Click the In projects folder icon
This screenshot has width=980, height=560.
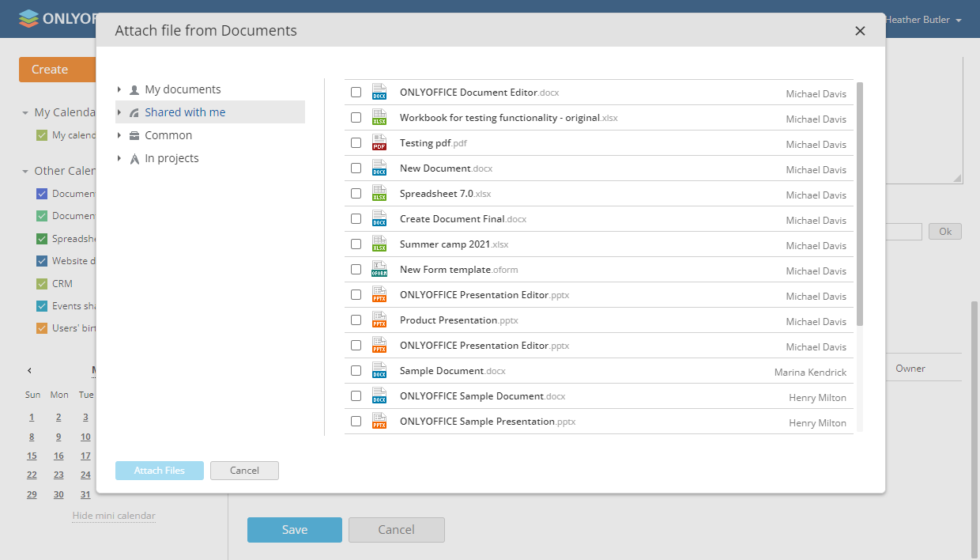(134, 159)
